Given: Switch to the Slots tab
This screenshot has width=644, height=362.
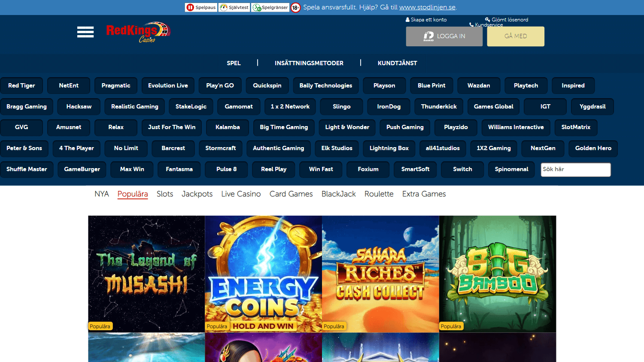Looking at the screenshot, I should tap(165, 194).
